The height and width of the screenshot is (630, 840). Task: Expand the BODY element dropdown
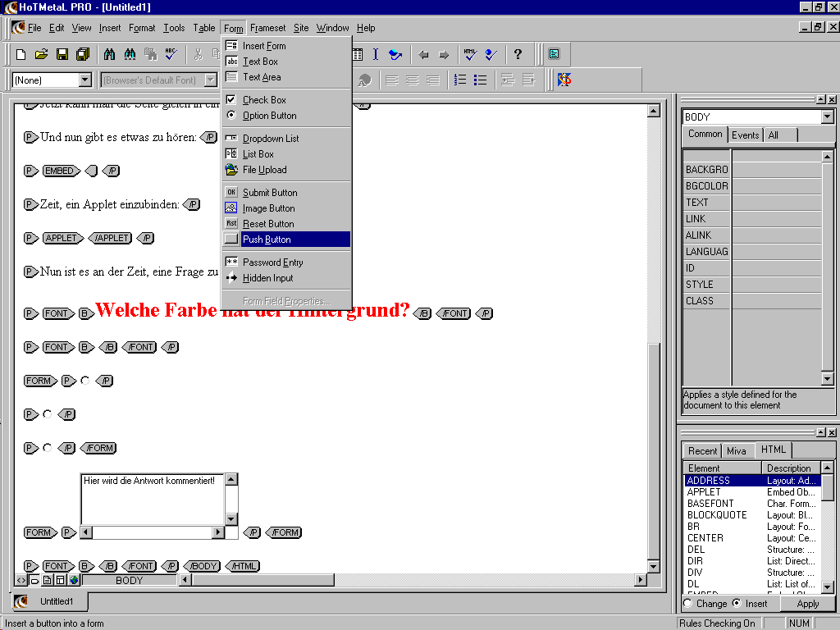[x=827, y=117]
